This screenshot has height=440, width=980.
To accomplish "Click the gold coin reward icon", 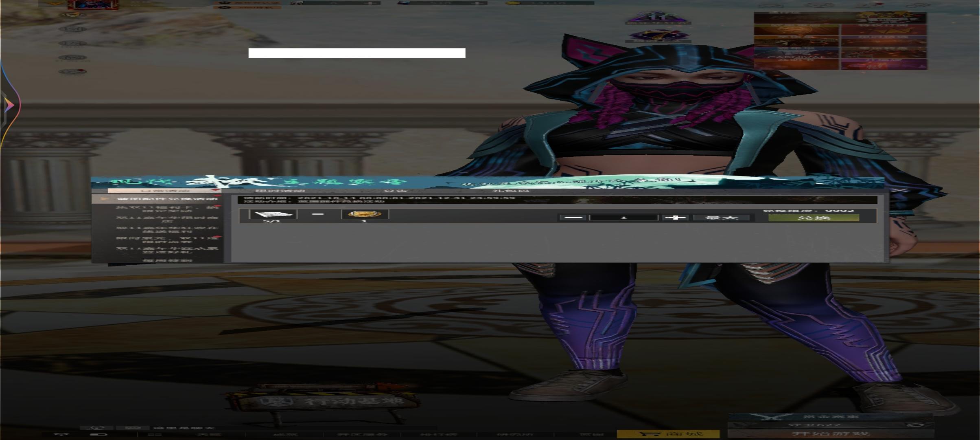I will (365, 214).
